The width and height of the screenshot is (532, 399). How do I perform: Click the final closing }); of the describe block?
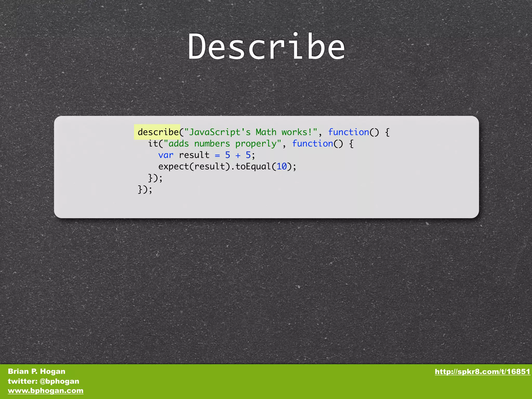145,189
